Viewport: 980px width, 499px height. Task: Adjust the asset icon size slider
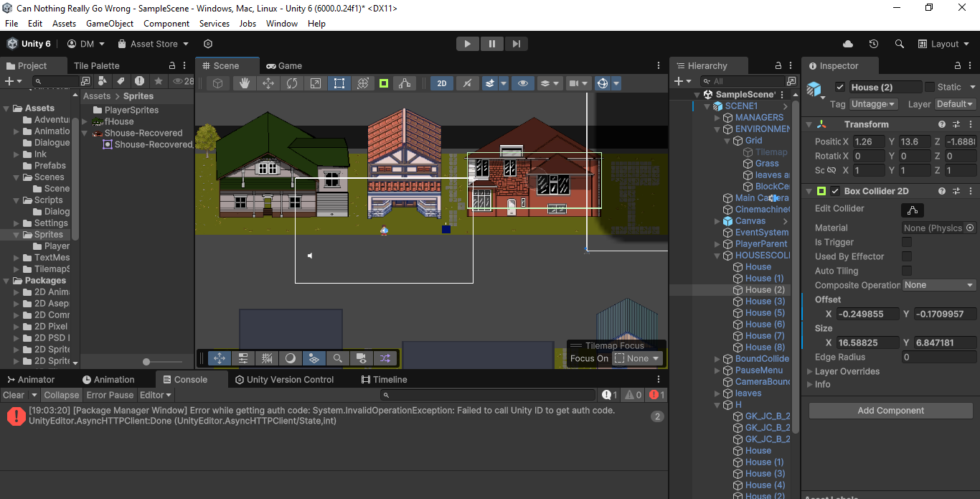[147, 362]
